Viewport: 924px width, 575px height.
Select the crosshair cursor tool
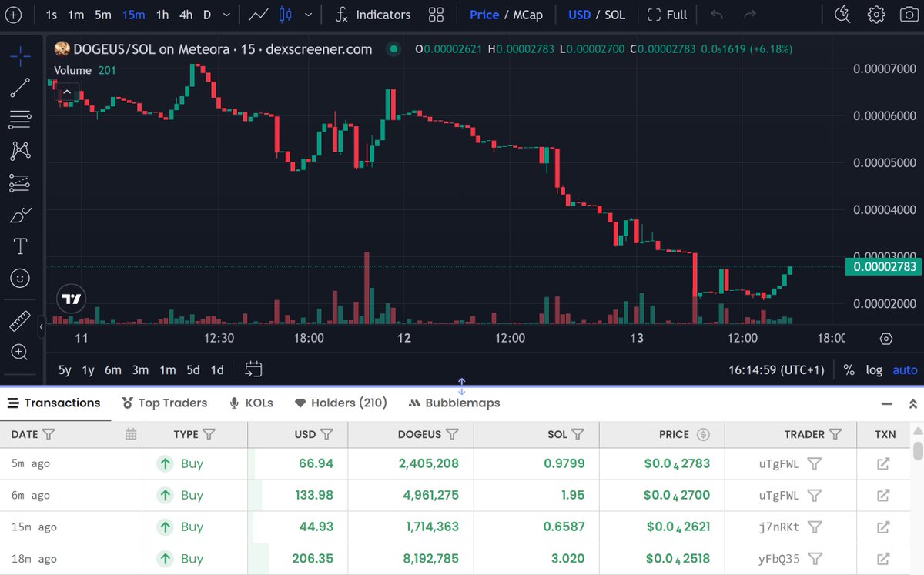(x=20, y=55)
